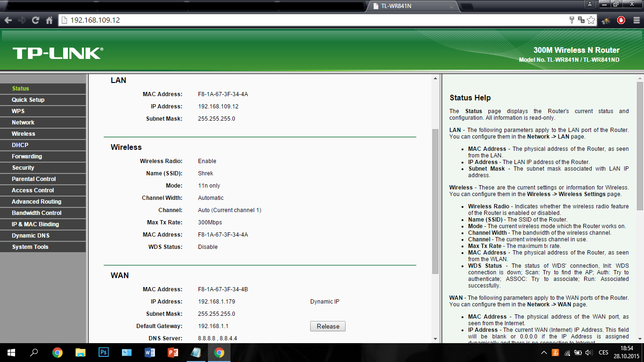Expand the Network menu

coord(43,123)
